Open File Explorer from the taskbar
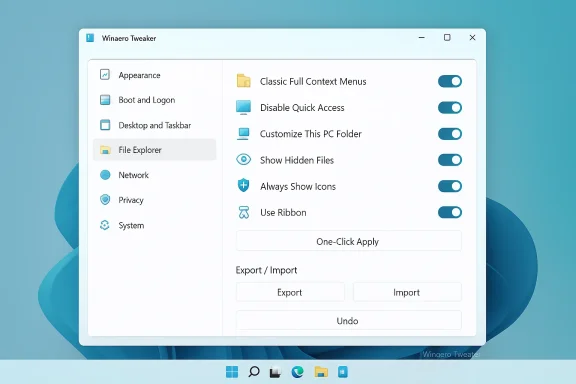 [321, 372]
